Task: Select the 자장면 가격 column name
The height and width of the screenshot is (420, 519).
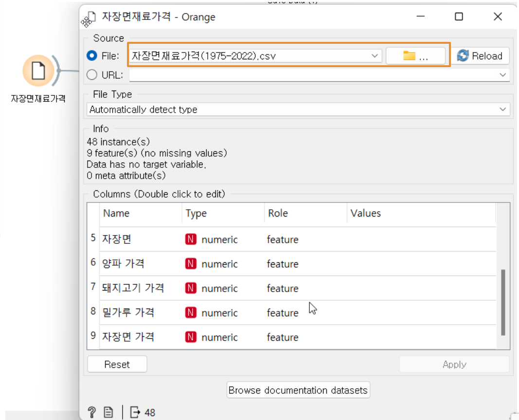Action: (128, 337)
